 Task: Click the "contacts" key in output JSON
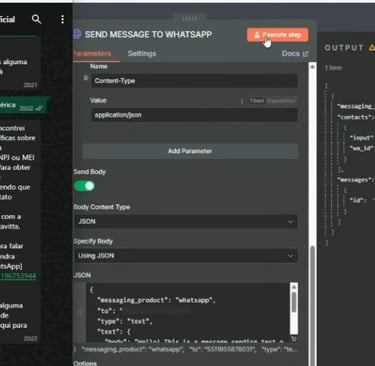point(356,117)
